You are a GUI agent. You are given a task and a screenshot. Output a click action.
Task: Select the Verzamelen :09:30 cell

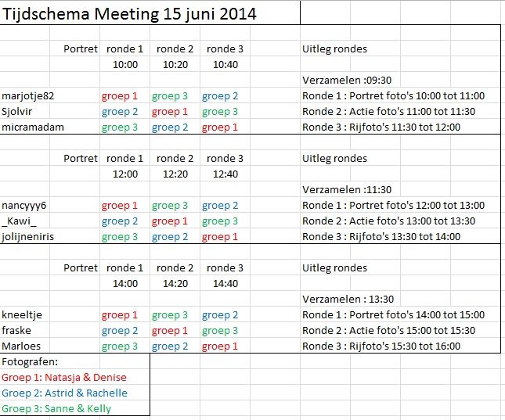pyautogui.click(x=347, y=80)
